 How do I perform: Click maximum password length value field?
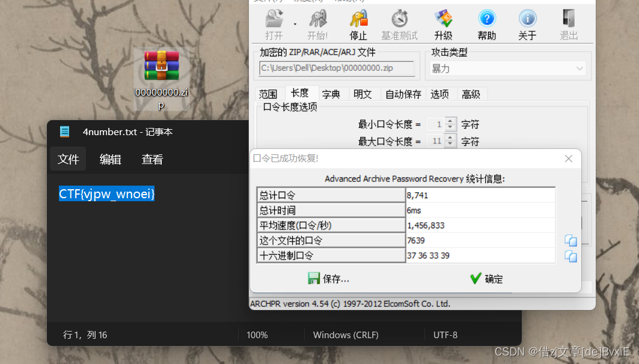(x=435, y=141)
